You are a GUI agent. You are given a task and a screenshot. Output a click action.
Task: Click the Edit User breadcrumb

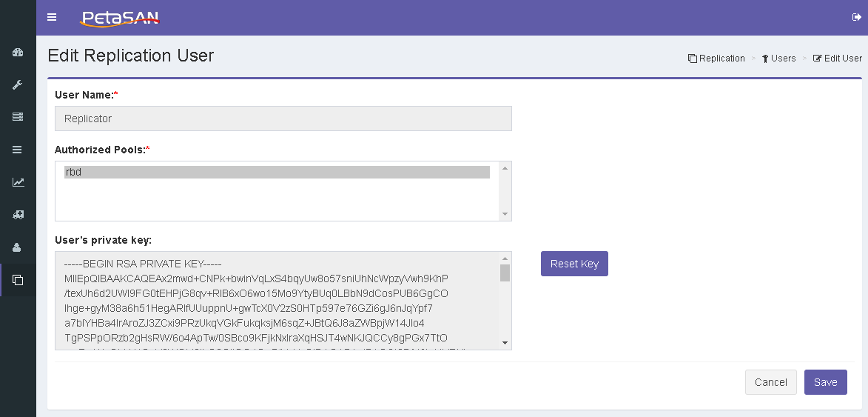[837, 59]
